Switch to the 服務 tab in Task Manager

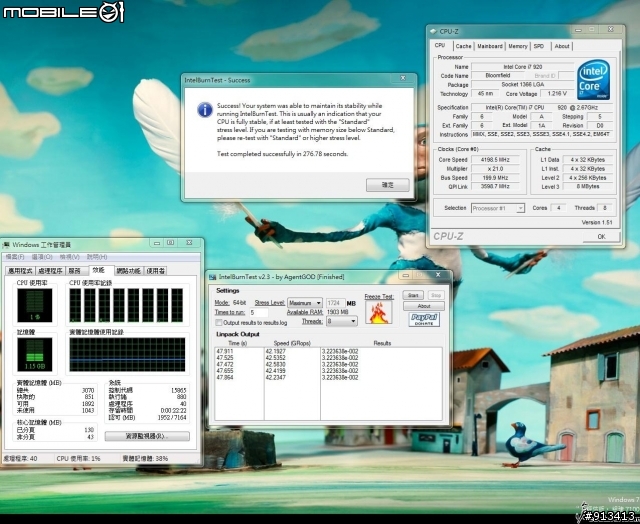tap(75, 271)
